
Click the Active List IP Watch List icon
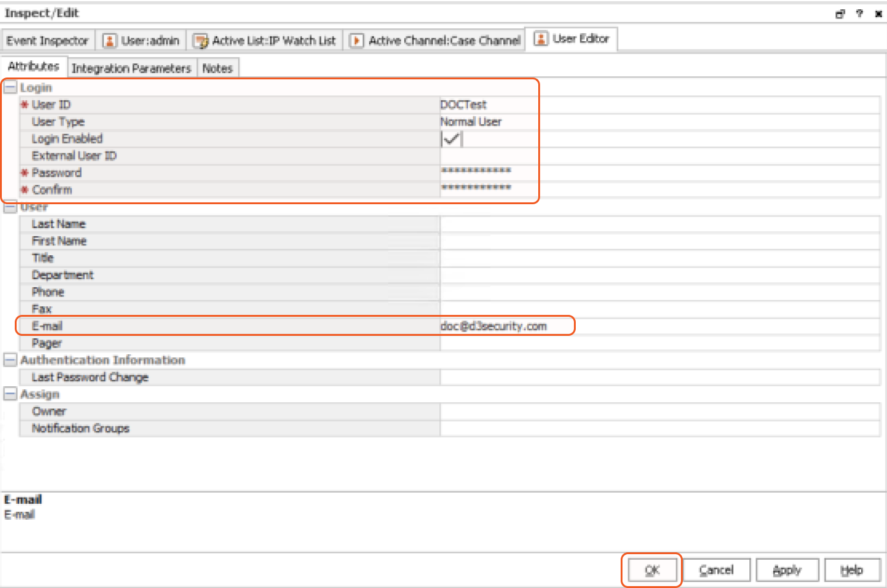(201, 41)
